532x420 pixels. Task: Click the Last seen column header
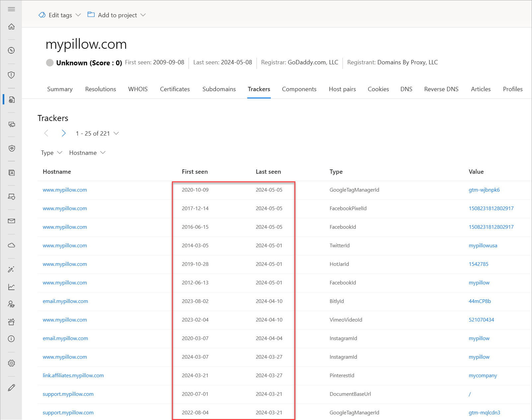tap(268, 172)
